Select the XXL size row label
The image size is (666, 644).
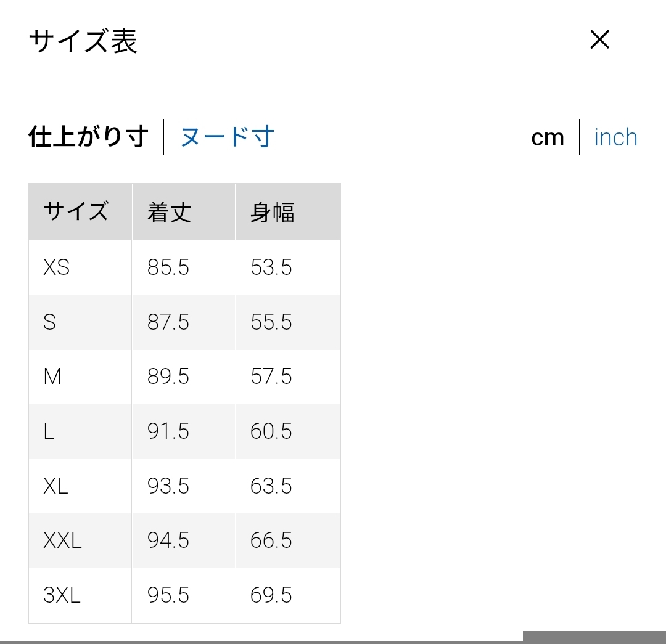(62, 540)
